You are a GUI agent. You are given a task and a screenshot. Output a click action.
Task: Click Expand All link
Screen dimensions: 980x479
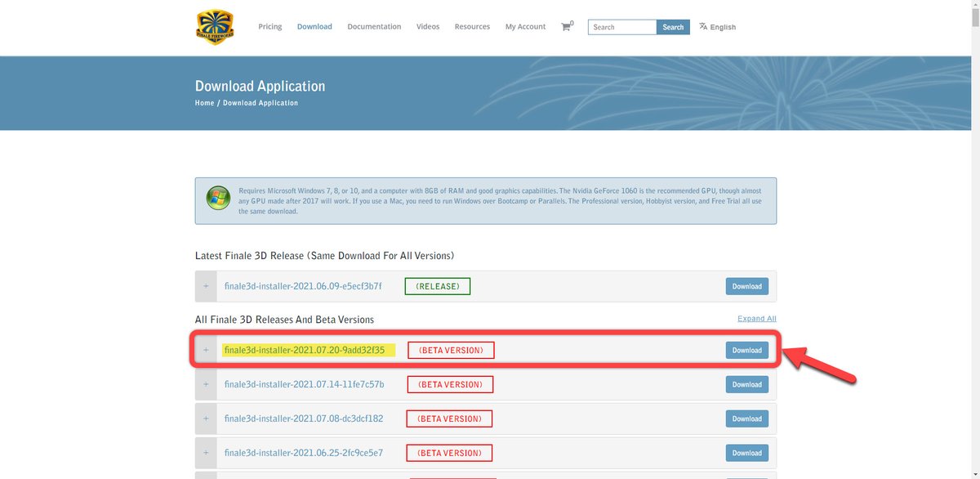(x=757, y=319)
